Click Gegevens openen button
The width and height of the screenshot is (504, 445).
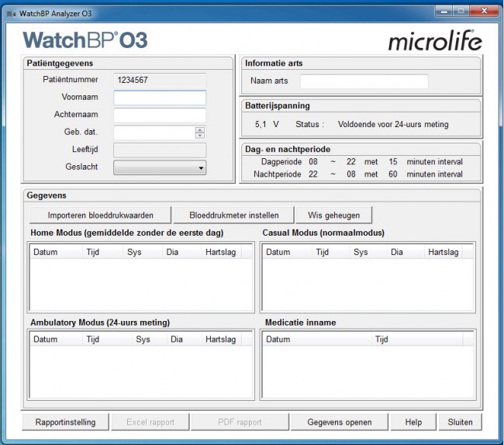340,423
